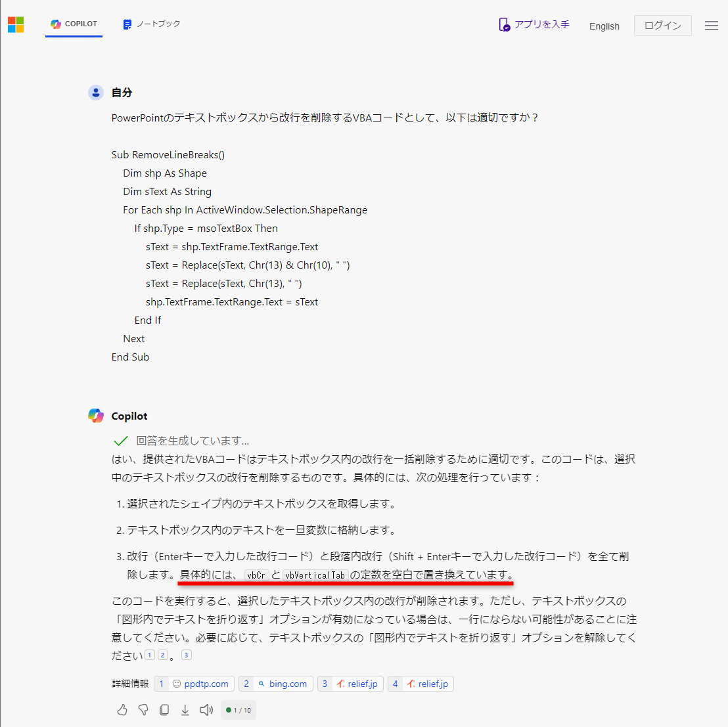This screenshot has height=727, width=728.
Task: Give a thumbs up to Copilot's response
Action: tap(122, 710)
